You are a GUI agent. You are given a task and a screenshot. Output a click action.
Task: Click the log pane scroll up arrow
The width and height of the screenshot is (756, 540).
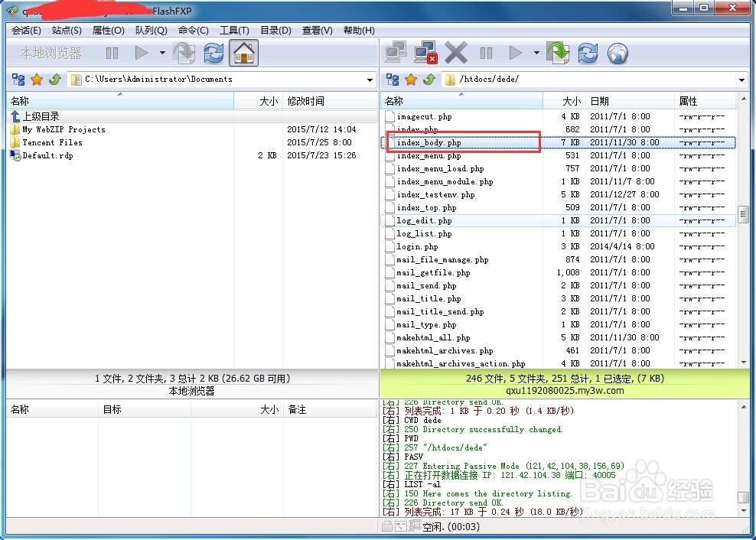click(x=743, y=408)
